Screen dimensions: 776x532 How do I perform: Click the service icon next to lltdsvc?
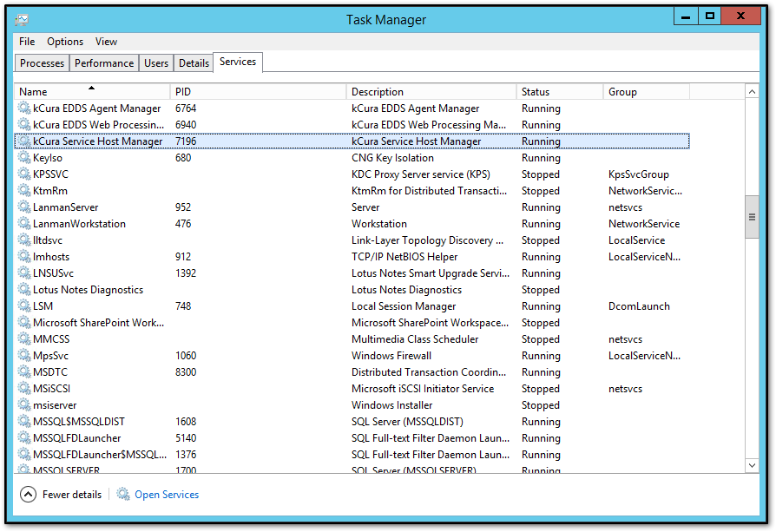23,240
